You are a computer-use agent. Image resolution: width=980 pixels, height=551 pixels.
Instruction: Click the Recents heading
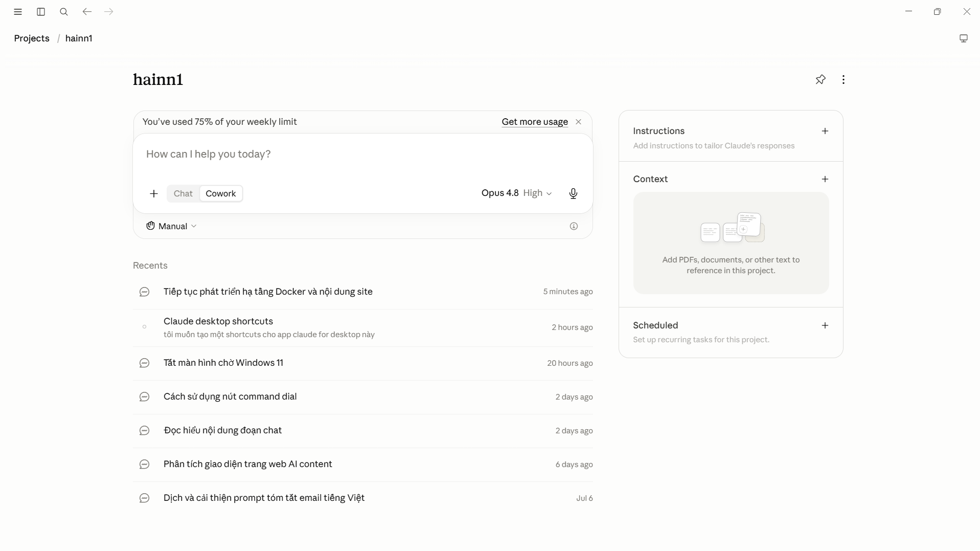point(150,266)
